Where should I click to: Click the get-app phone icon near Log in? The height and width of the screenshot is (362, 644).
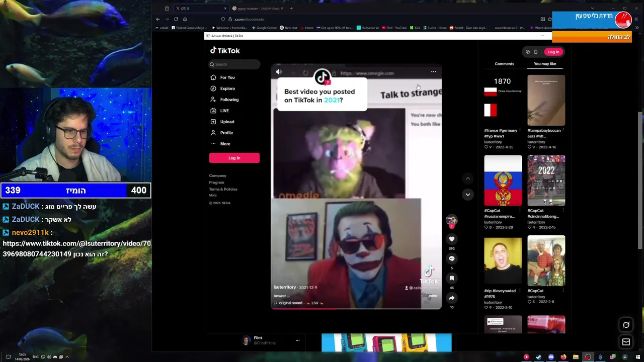(x=535, y=52)
